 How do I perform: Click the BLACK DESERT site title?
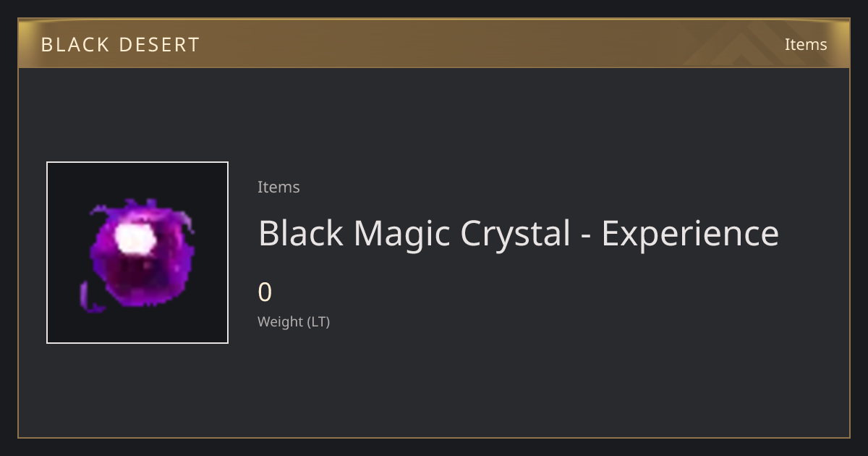(120, 45)
